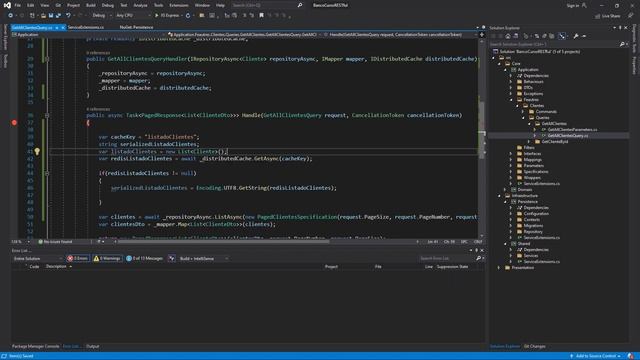This screenshot has width=640, height=360.
Task: Open Package Manager Console tab
Action: point(36,346)
